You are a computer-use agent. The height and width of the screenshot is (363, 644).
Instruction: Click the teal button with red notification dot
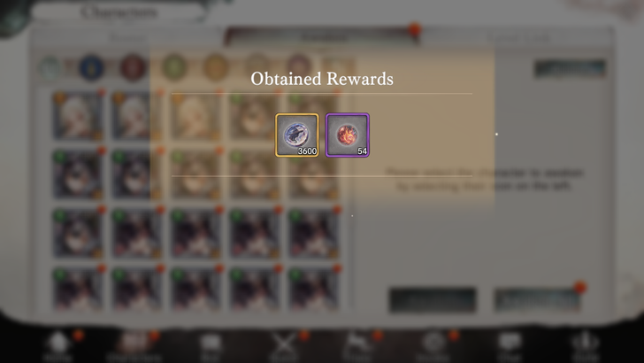538,299
